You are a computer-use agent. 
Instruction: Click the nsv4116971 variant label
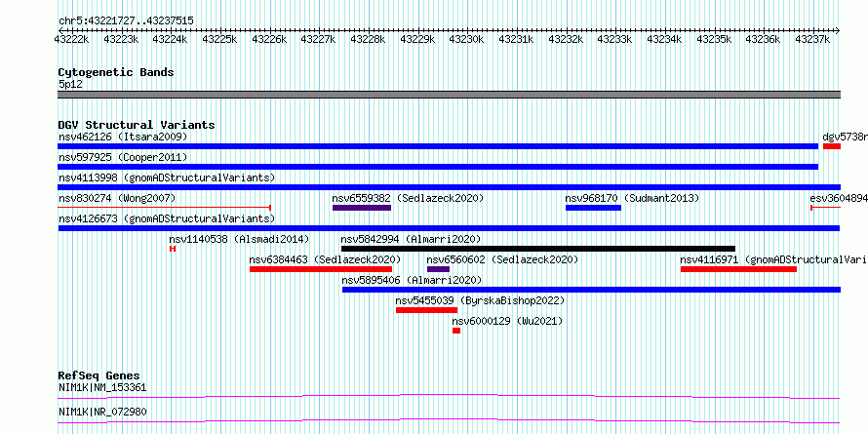pos(774,259)
